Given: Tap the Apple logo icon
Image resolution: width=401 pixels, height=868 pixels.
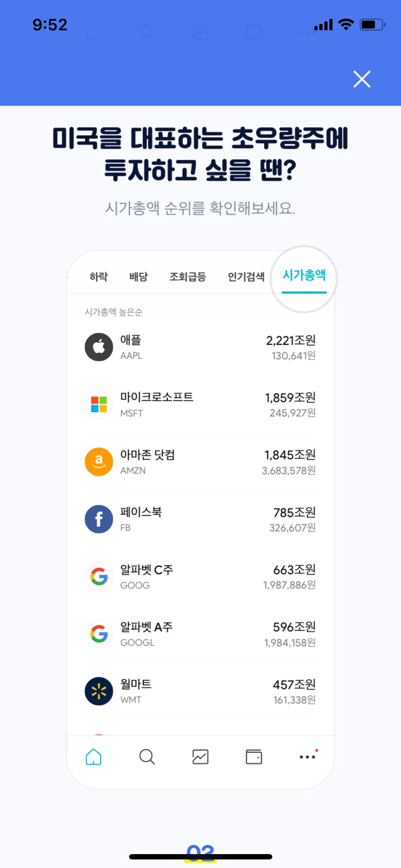Looking at the screenshot, I should pyautogui.click(x=99, y=347).
